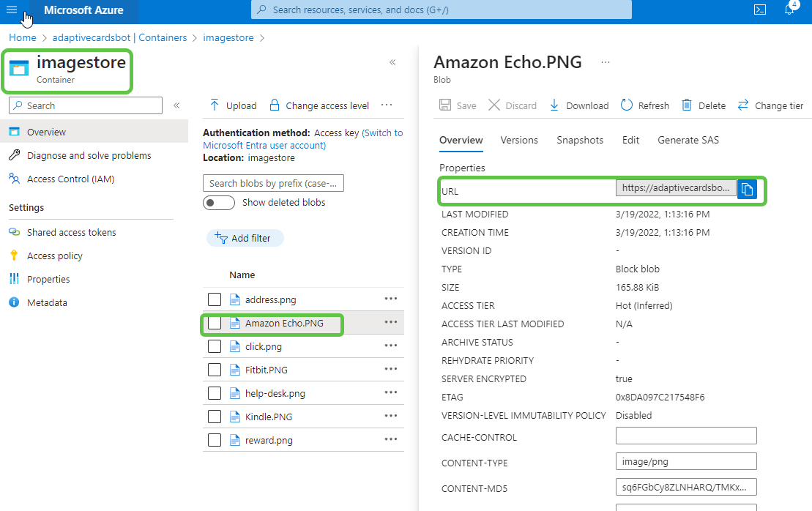This screenshot has height=511, width=812.
Task: Open the toolbar overflow next to Change access level
Action: 387,105
